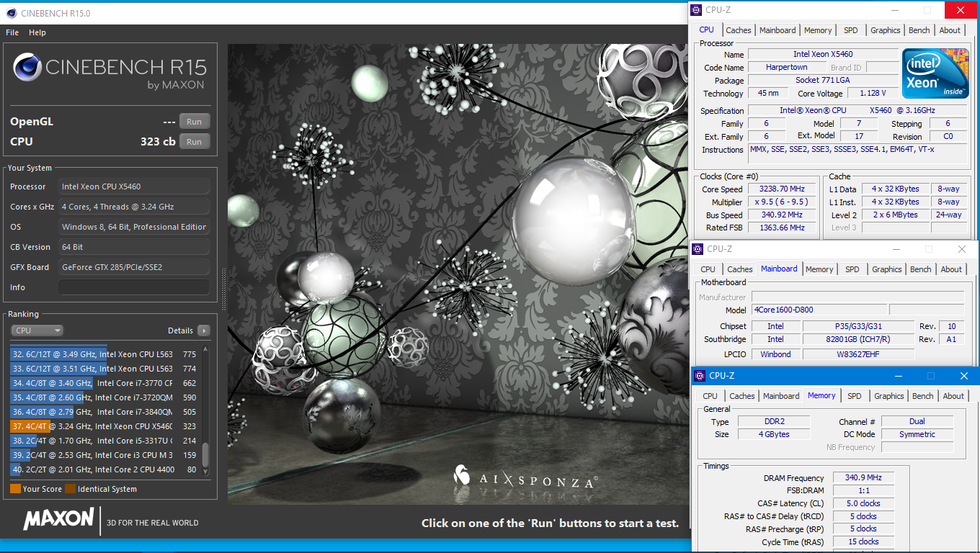Open Mainboard tab in top CPU-Z window
The image size is (980, 553).
point(778,30)
